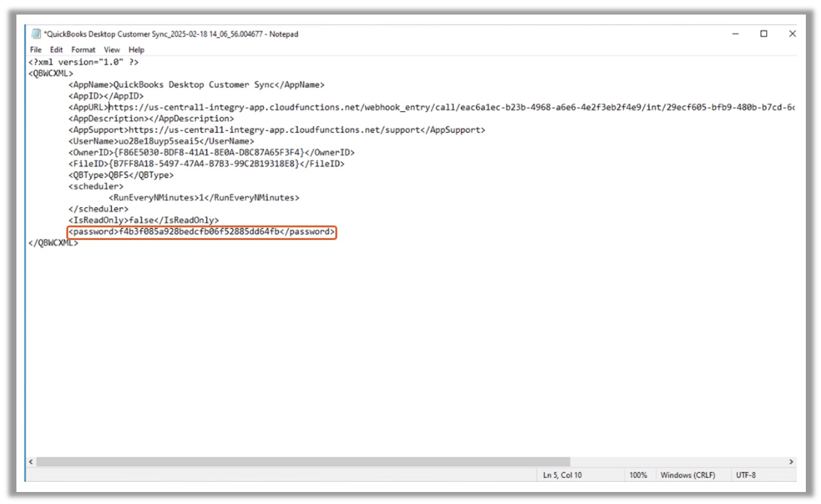The height and width of the screenshot is (504, 821).
Task: Click the window title text
Action: (171, 34)
